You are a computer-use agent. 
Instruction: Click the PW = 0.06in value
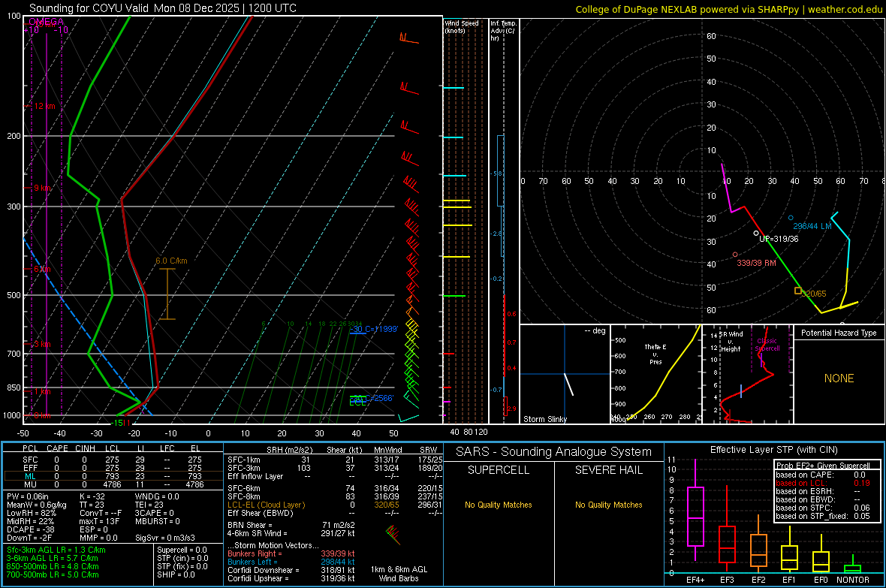(28, 496)
